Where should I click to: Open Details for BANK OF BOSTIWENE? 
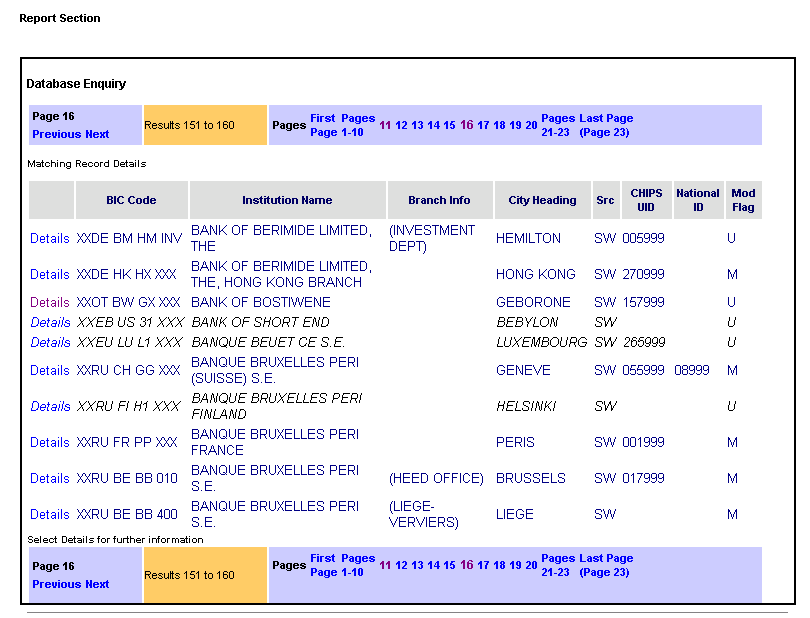pos(49,302)
